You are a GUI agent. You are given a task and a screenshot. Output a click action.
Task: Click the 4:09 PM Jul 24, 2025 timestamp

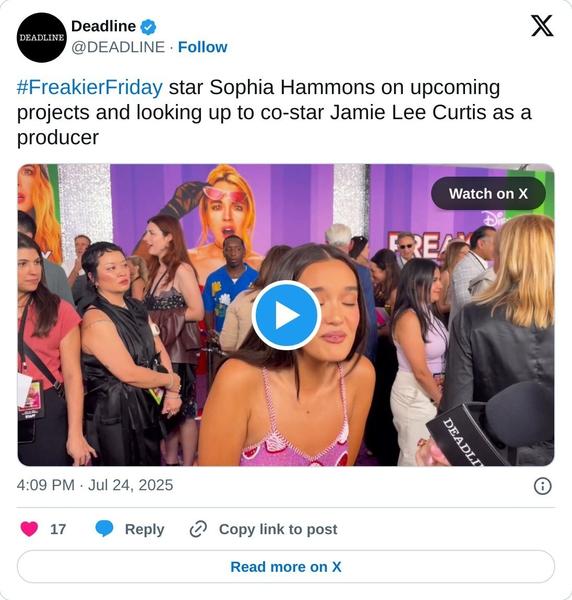pos(95,485)
